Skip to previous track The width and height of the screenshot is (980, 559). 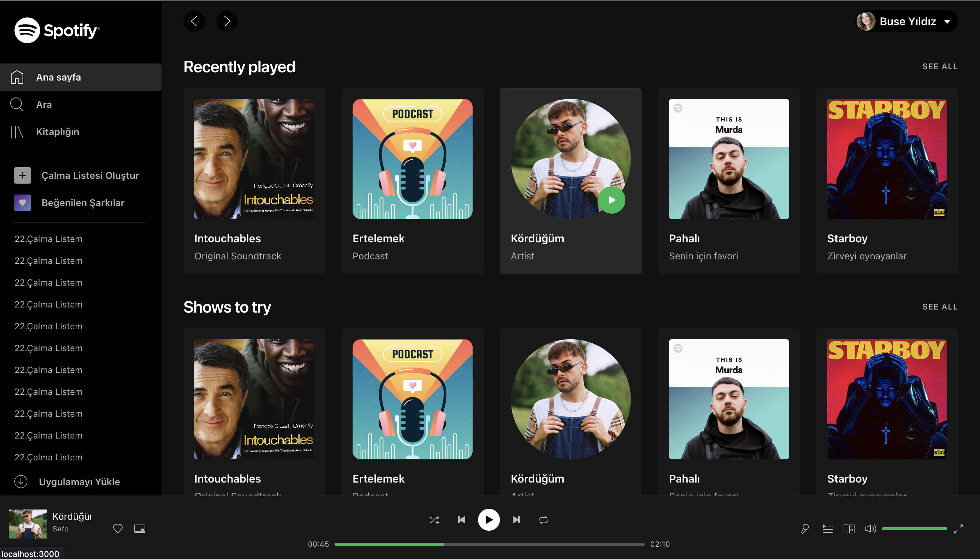461,520
